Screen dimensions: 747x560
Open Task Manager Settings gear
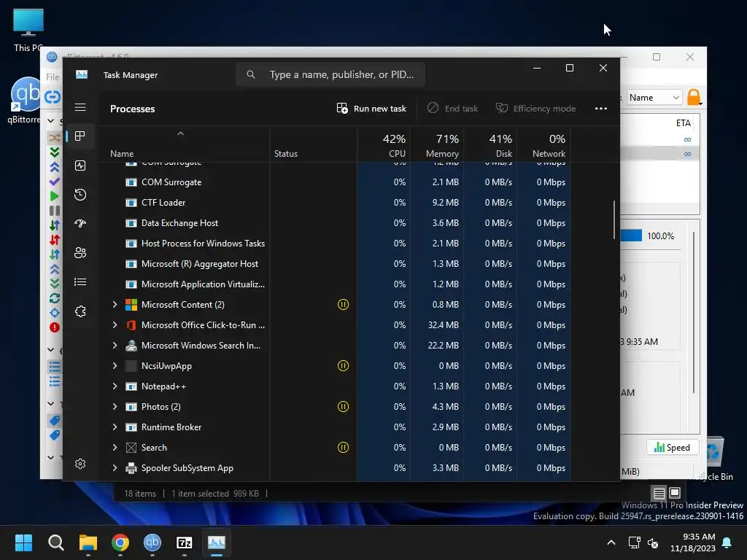click(x=80, y=464)
